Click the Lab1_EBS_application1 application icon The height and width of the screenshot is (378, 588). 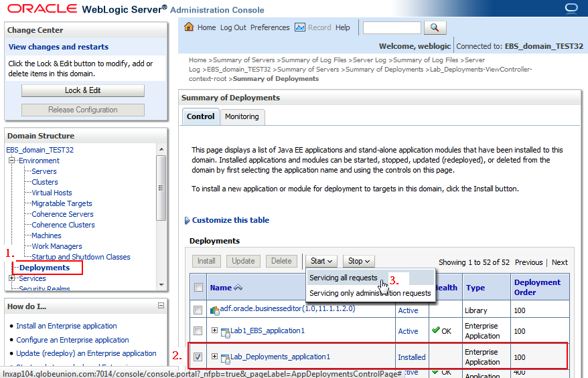coord(226,333)
